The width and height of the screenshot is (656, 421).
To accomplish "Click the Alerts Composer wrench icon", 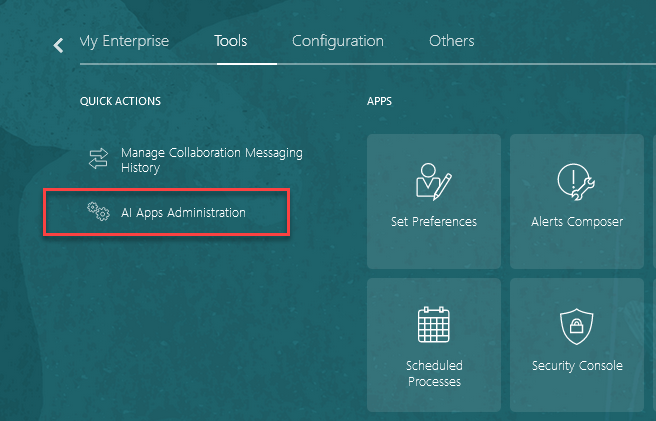I will click(576, 182).
